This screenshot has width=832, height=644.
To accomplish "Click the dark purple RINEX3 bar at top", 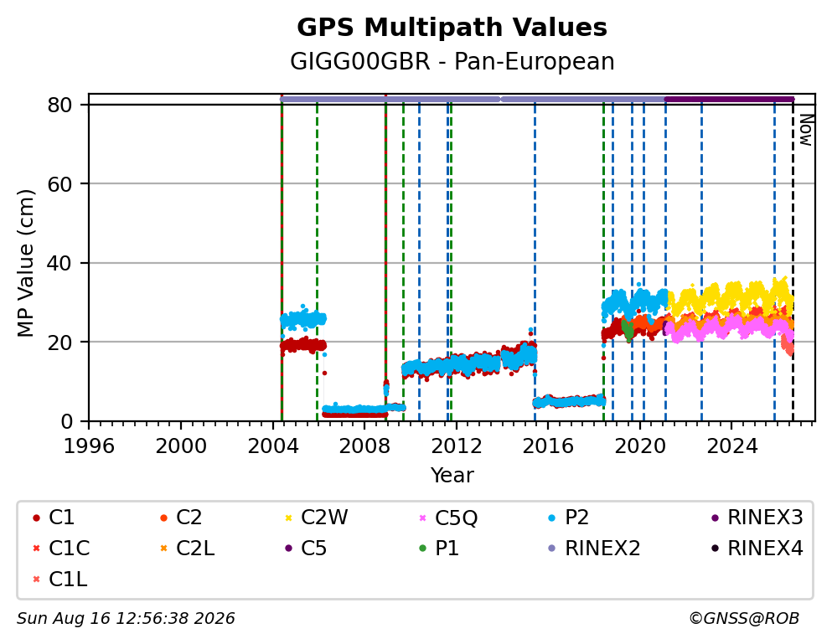I will pos(729,99).
